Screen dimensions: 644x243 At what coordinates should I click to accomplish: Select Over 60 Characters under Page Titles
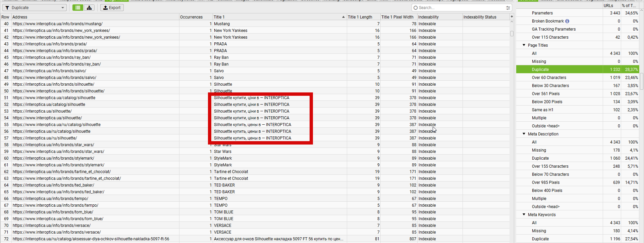pyautogui.click(x=577, y=78)
